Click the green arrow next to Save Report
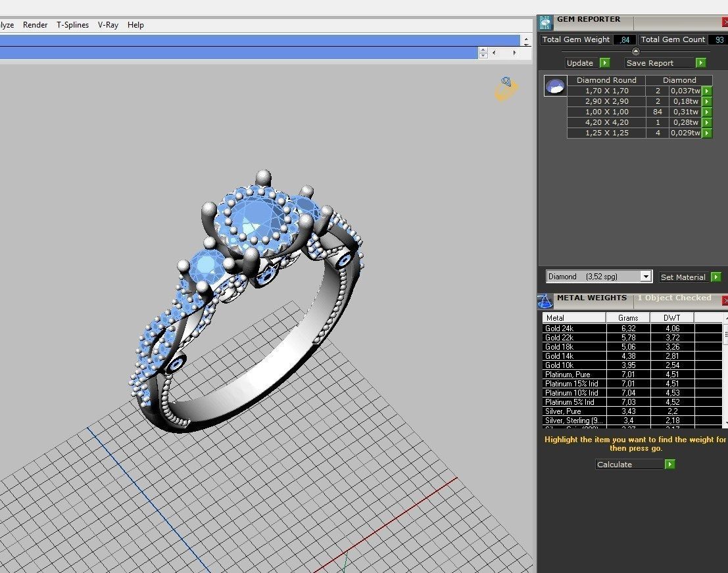Image resolution: width=728 pixels, height=573 pixels. click(700, 62)
